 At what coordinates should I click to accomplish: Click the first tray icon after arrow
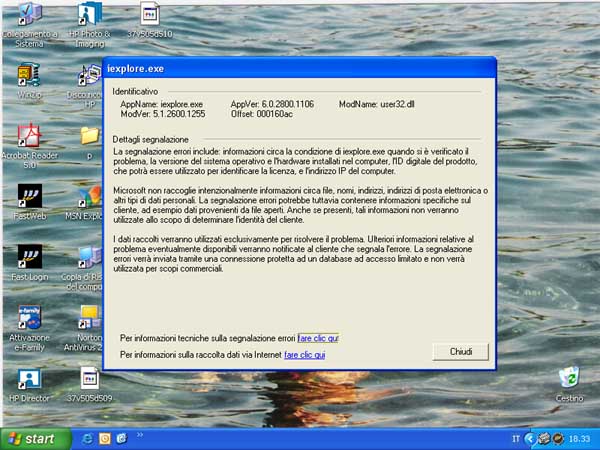(543, 439)
